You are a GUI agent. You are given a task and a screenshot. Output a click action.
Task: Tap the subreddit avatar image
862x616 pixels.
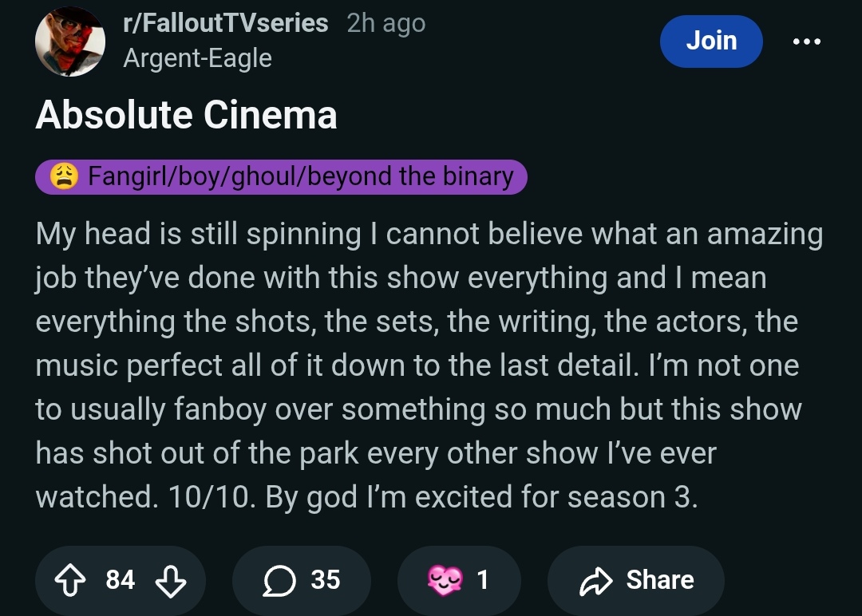[70, 41]
